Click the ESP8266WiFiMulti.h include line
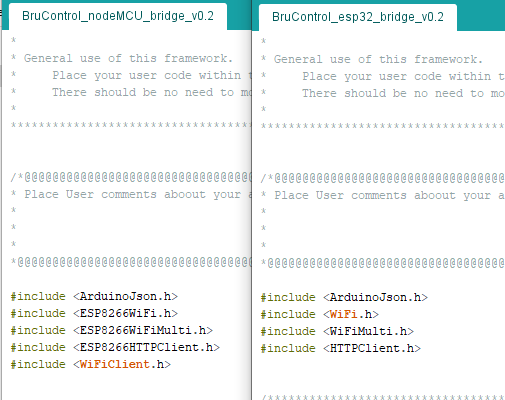The image size is (505, 400). 112,330
